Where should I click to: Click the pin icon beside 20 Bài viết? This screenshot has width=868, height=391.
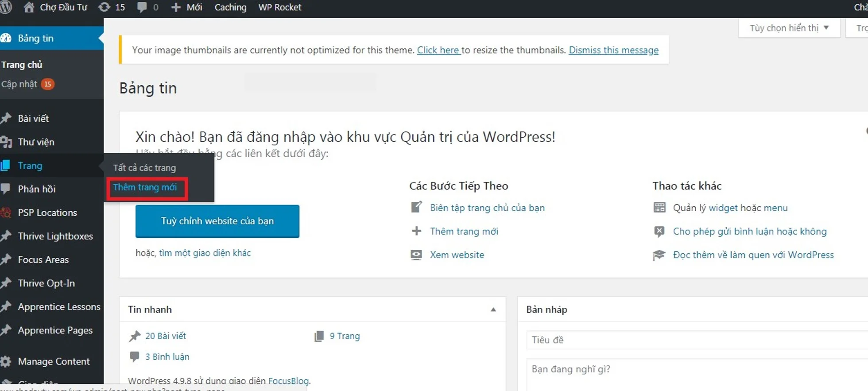pos(135,336)
